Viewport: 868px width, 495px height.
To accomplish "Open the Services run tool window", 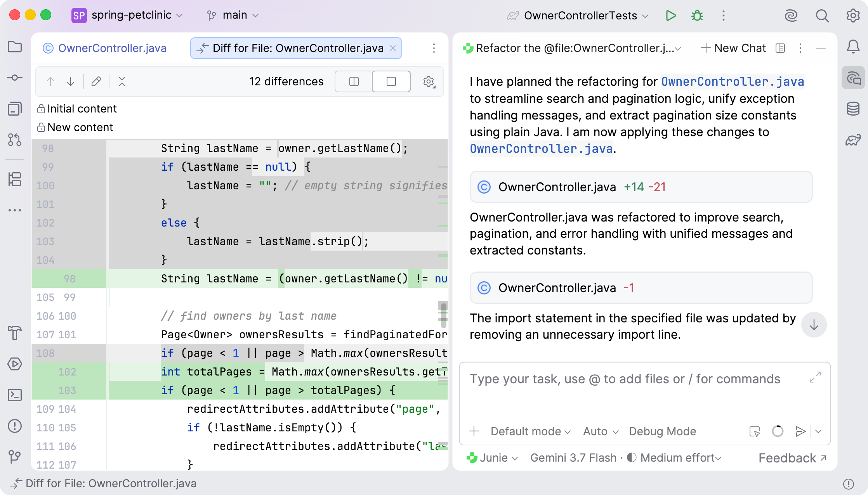I will (15, 364).
